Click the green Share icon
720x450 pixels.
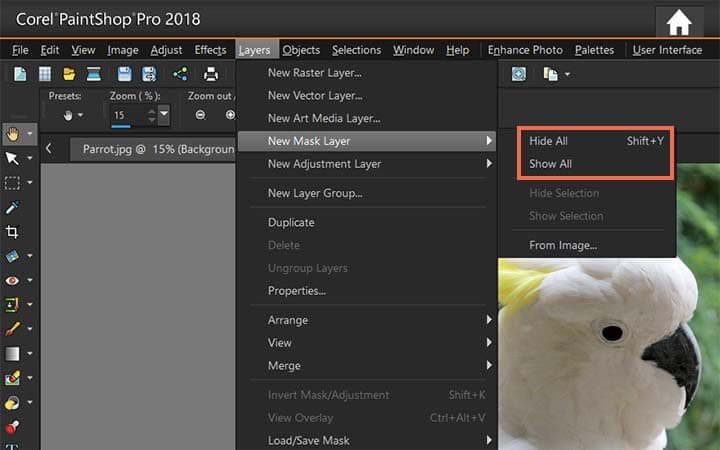(x=180, y=74)
